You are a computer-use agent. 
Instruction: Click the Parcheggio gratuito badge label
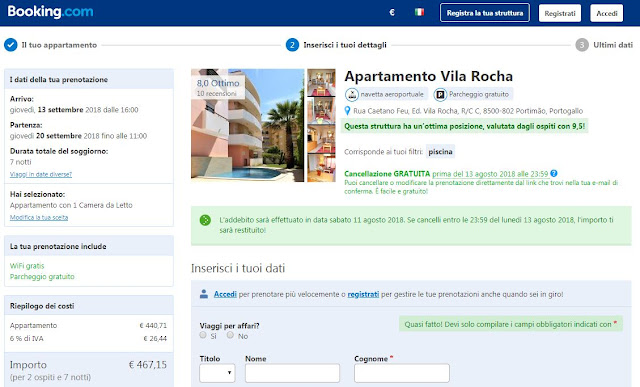pyautogui.click(x=479, y=94)
